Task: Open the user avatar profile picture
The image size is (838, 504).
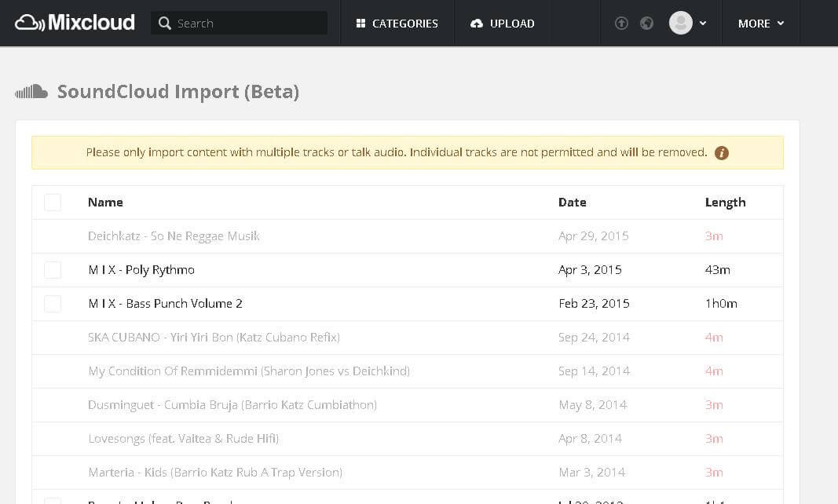Action: 680,23
